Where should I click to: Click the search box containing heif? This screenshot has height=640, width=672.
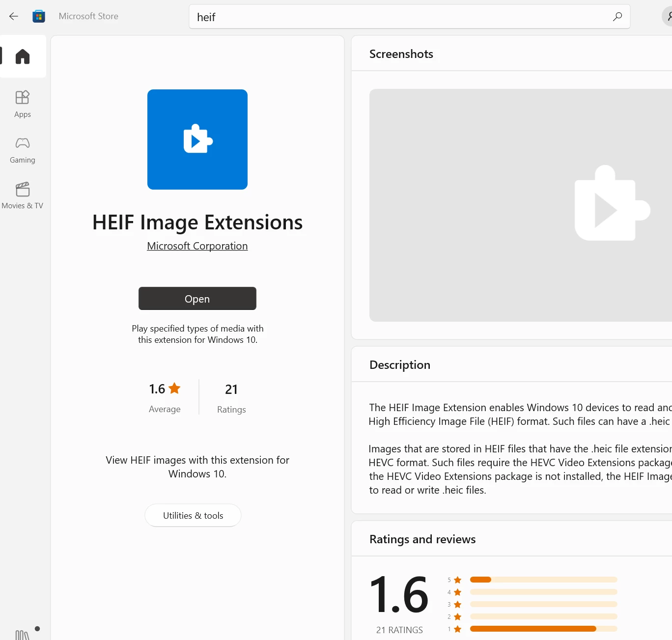(409, 17)
